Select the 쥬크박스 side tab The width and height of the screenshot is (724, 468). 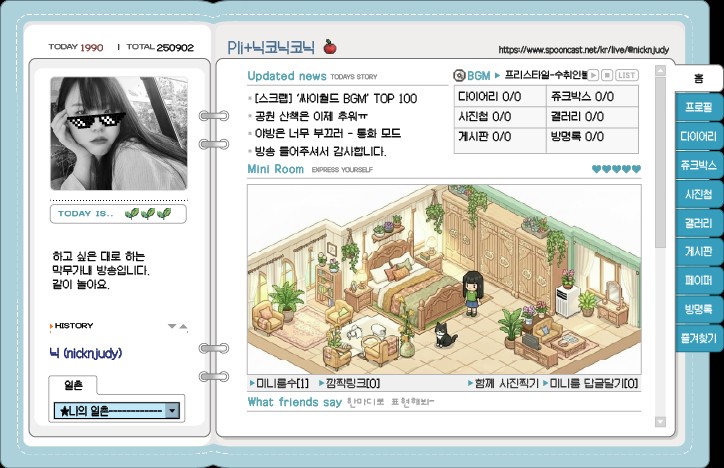(697, 165)
